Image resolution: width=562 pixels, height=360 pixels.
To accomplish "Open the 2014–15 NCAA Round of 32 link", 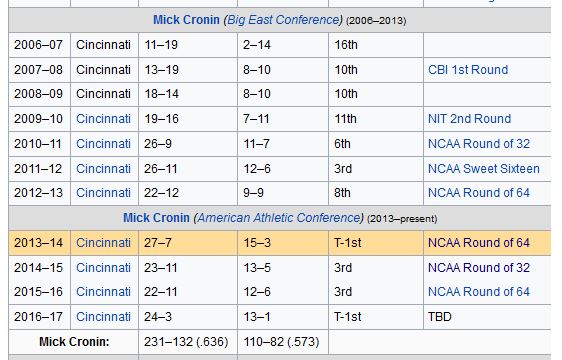I will click(479, 268).
